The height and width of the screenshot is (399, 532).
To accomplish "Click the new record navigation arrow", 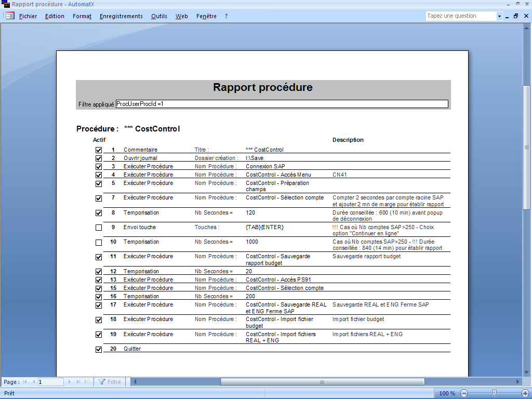I will (x=87, y=382).
